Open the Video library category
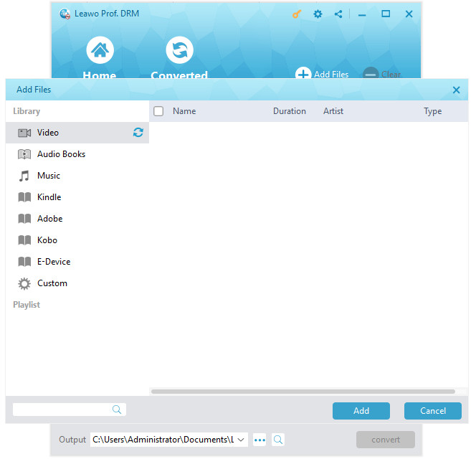The width and height of the screenshot is (476, 459). tap(77, 133)
